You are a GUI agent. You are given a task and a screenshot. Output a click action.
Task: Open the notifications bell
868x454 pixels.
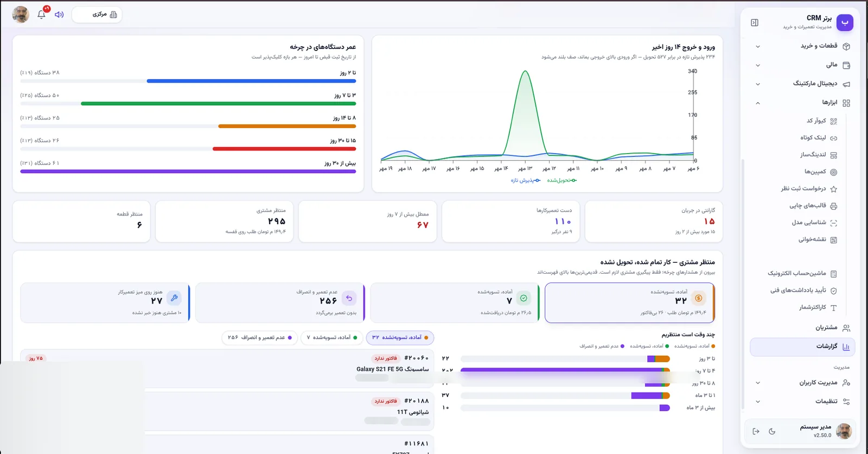click(x=41, y=15)
